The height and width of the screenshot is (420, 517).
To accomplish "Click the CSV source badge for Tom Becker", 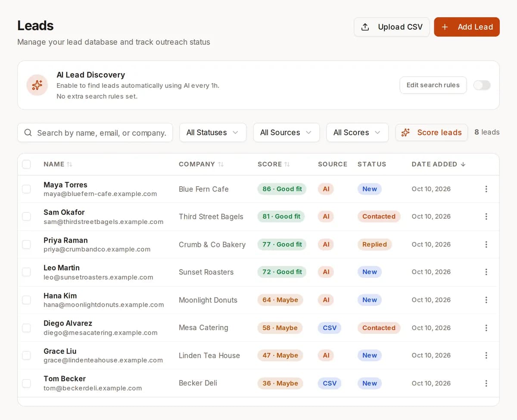I will pyautogui.click(x=330, y=383).
